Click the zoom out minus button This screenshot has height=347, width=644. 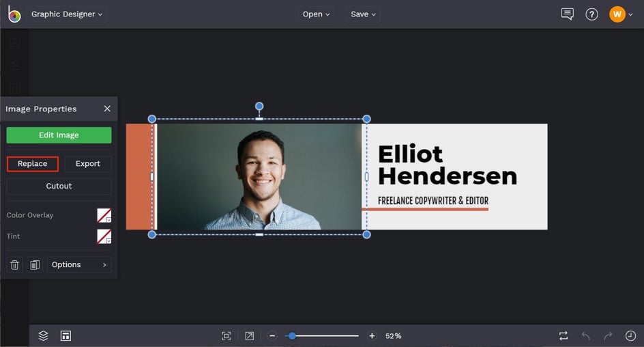pos(272,336)
